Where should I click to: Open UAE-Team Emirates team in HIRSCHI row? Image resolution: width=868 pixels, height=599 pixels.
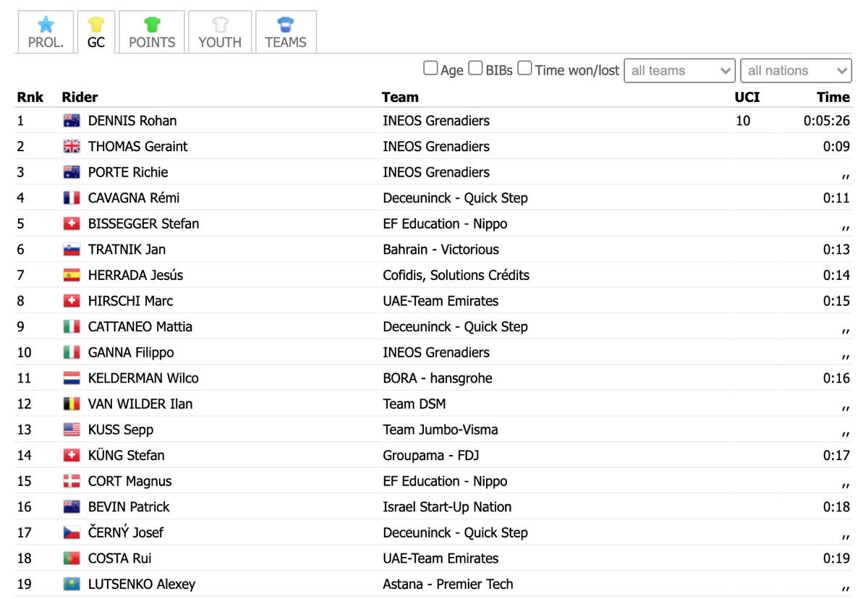pyautogui.click(x=441, y=301)
